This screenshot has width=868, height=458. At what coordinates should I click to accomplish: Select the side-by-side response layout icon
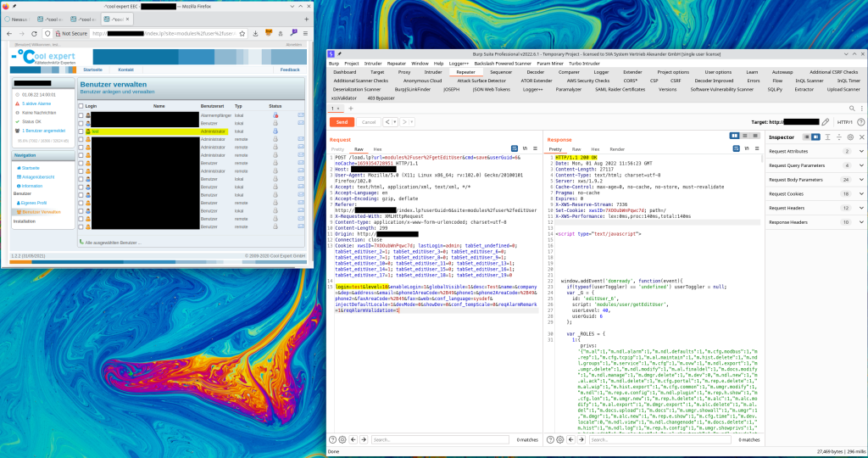coord(735,136)
